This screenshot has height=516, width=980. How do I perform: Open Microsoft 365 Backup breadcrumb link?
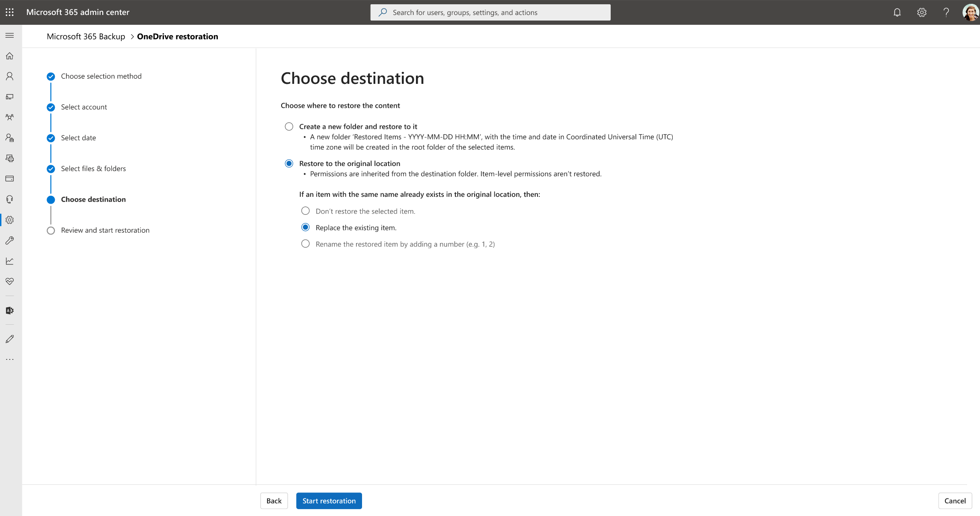(86, 36)
